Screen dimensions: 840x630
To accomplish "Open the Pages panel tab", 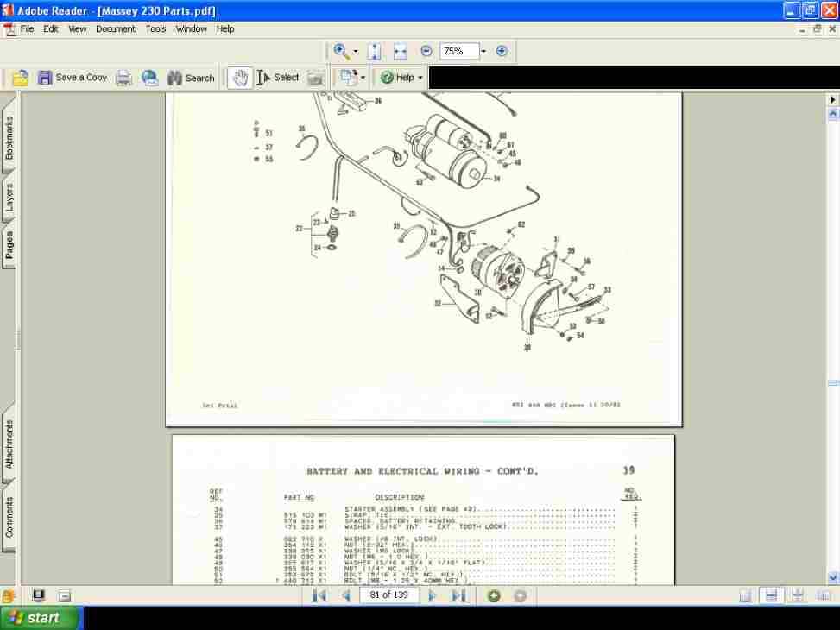I will pos(9,243).
